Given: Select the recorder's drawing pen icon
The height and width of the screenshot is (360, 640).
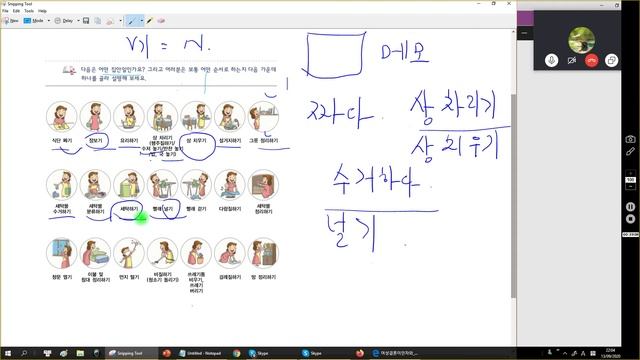Looking at the screenshot, I should coord(630,151).
